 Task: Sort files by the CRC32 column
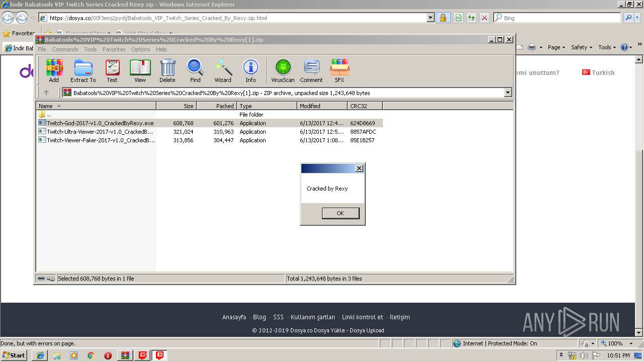pyautogui.click(x=365, y=106)
